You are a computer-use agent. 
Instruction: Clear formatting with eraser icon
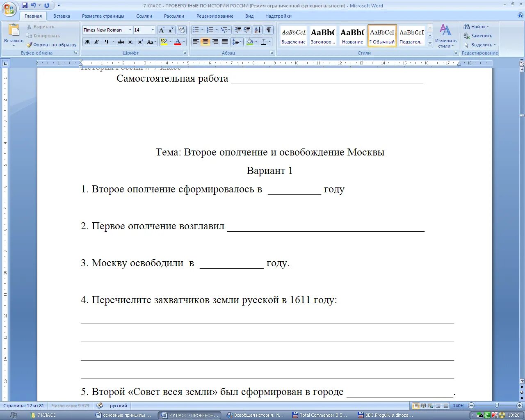[182, 30]
